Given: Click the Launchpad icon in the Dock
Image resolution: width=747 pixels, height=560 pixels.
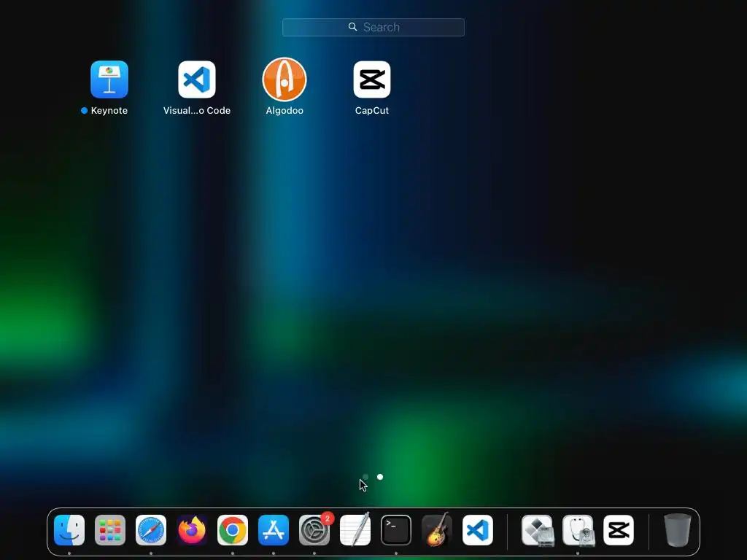Looking at the screenshot, I should (x=110, y=530).
